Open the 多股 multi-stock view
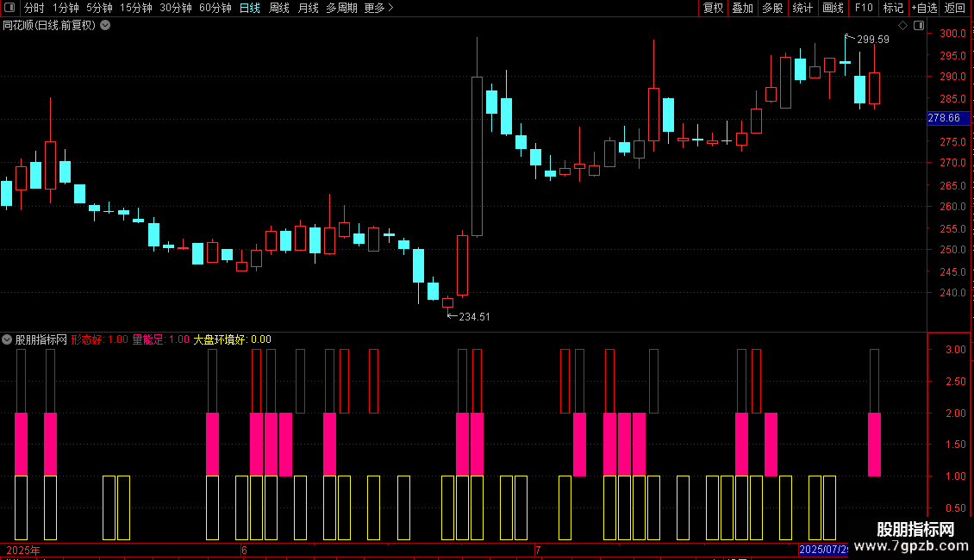974x560 pixels. (x=772, y=8)
